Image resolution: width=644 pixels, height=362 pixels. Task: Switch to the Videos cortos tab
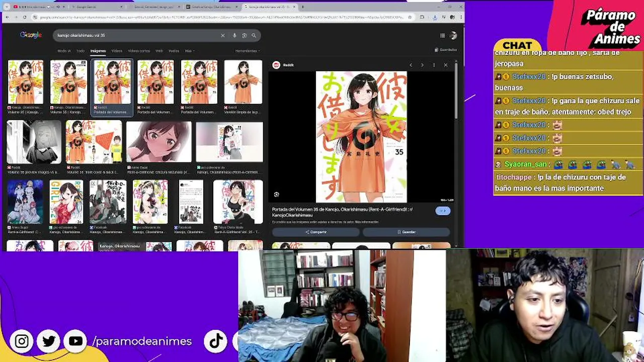click(x=139, y=51)
